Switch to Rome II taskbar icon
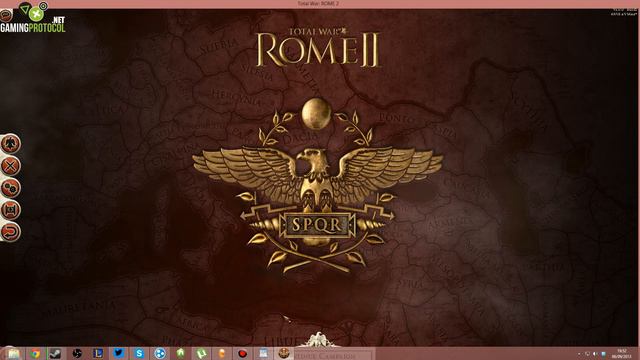Image resolution: width=640 pixels, height=360 pixels. point(284,353)
